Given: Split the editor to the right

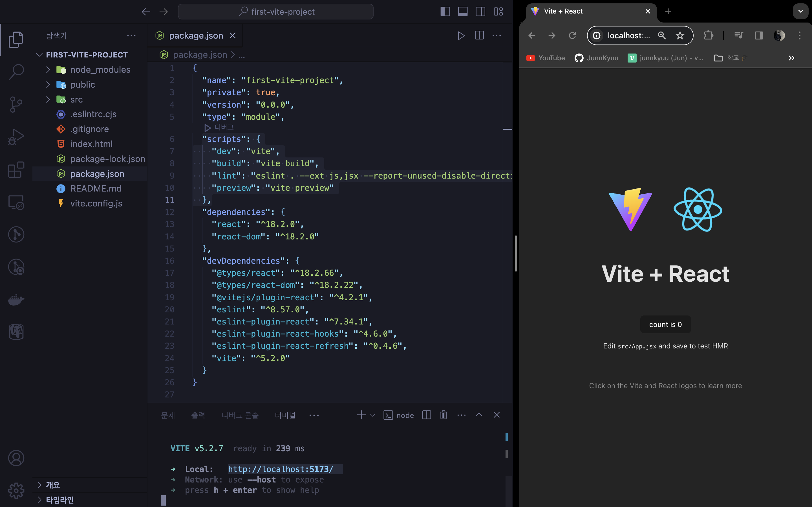Looking at the screenshot, I should [x=480, y=35].
